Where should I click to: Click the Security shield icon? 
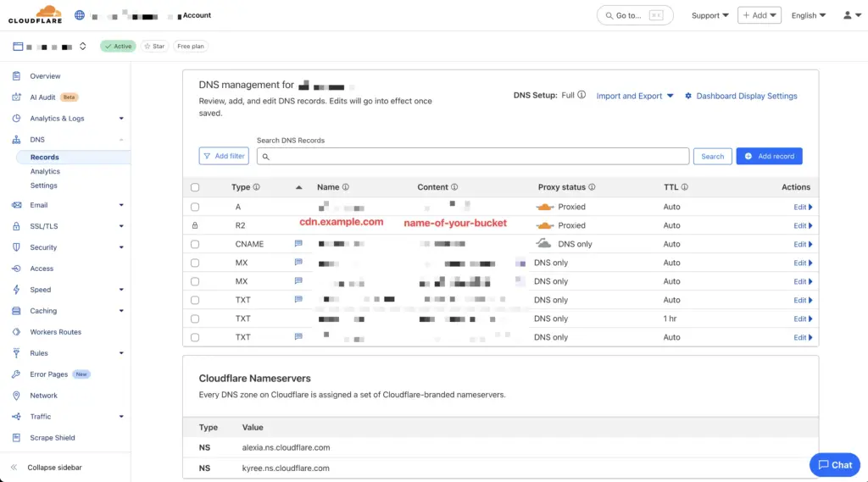(x=17, y=247)
